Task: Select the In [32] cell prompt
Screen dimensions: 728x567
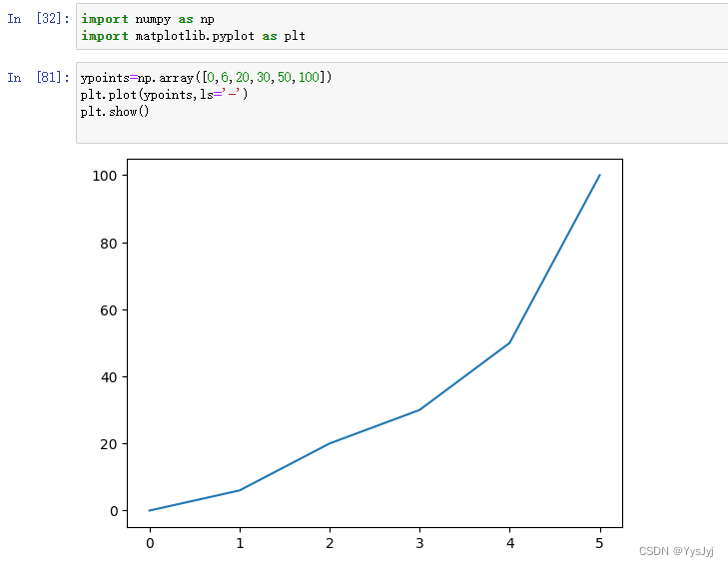Action: [38, 19]
